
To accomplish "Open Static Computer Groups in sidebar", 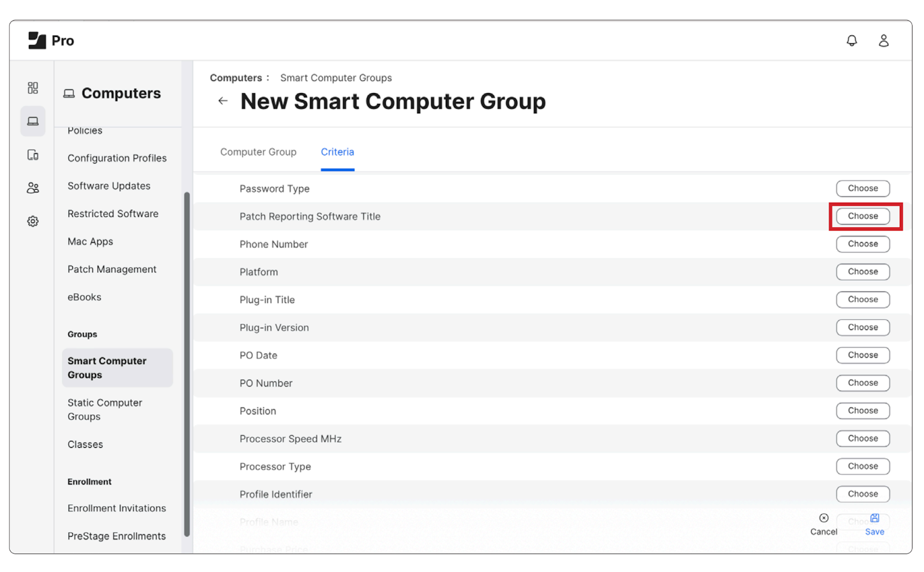I will 105,410.
